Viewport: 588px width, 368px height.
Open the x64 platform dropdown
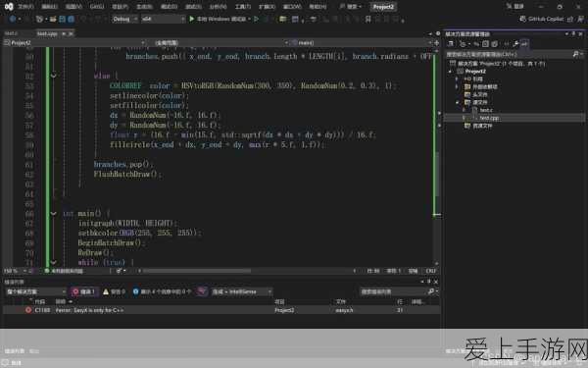coord(163,19)
